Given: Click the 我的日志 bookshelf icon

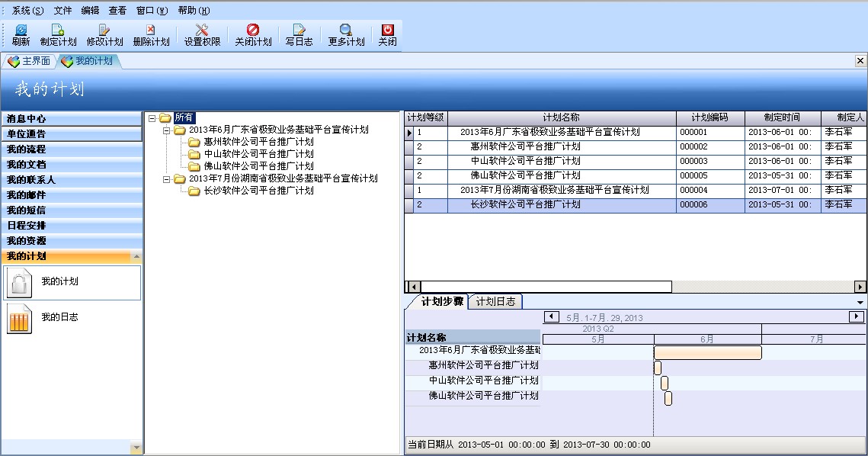Looking at the screenshot, I should [19, 319].
